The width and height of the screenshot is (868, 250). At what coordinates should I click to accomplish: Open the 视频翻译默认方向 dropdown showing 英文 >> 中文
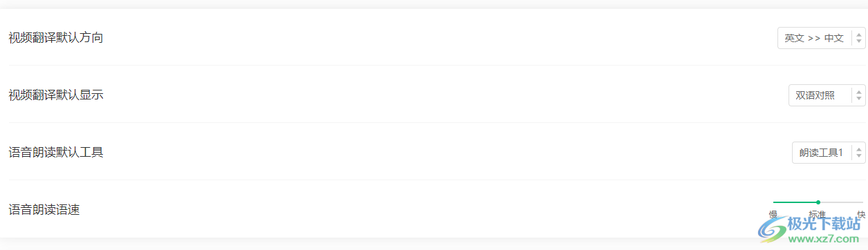tap(822, 38)
